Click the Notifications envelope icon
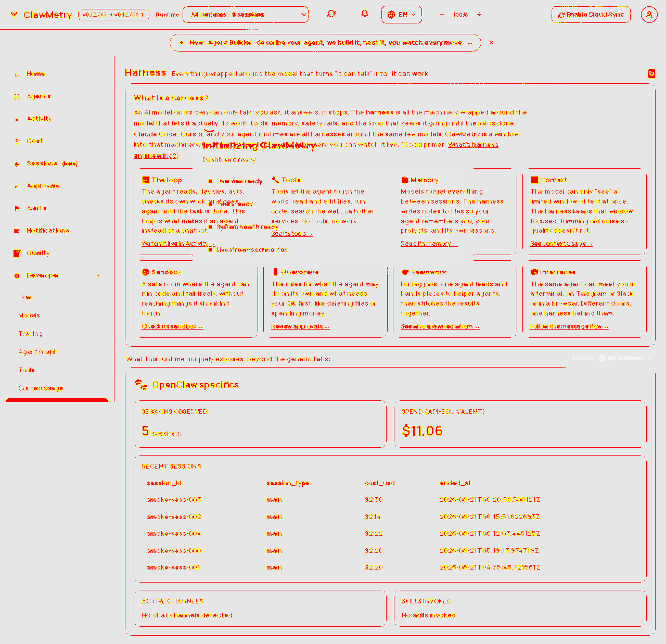 click(x=17, y=231)
